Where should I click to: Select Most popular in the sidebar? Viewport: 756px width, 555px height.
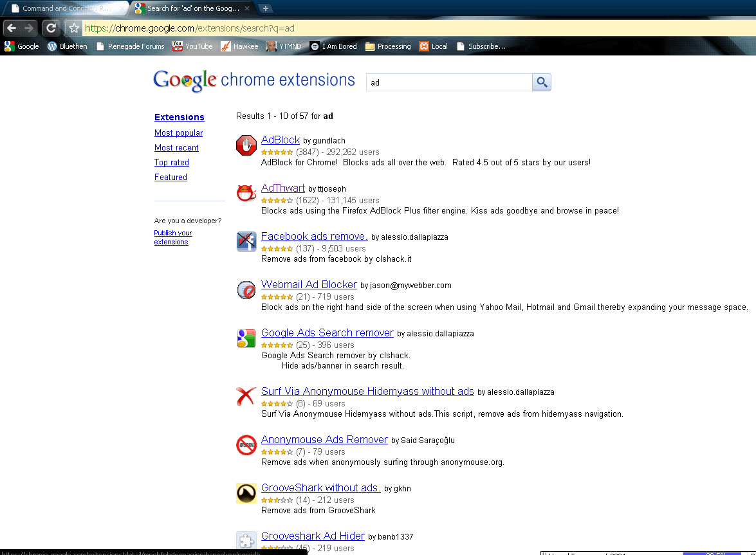pos(178,133)
